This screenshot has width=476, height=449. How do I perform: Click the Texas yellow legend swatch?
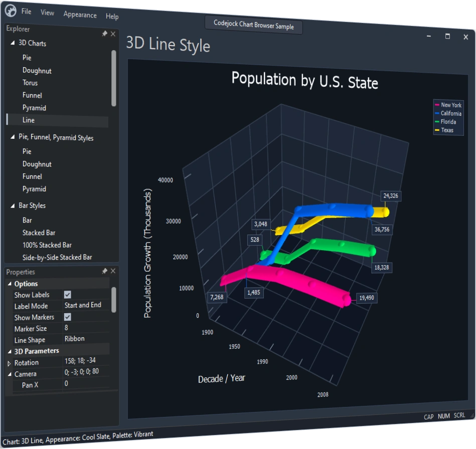point(437,130)
